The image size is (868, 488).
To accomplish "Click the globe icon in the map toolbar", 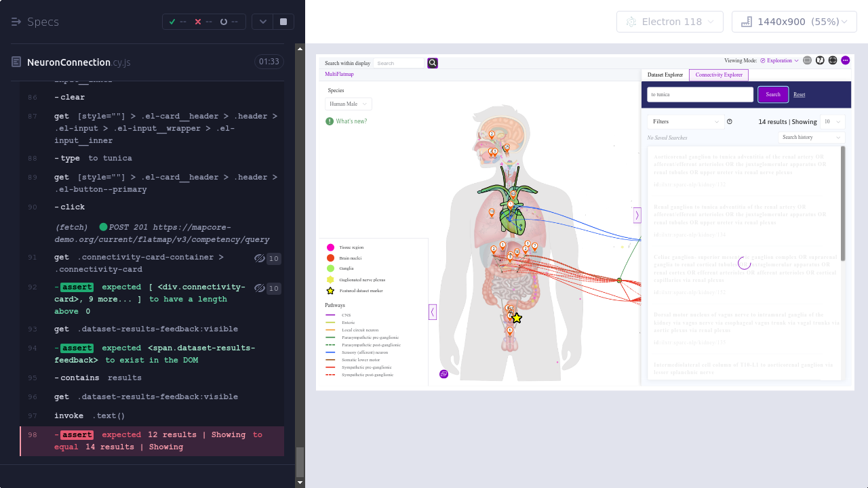I will pos(833,60).
